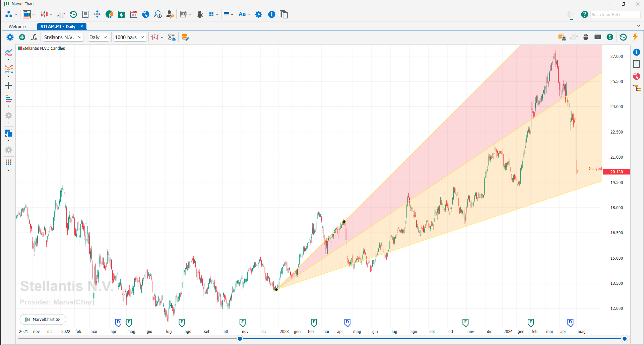Open the Stellantis N.V. symbol dropdown
The width and height of the screenshot is (644, 345).
(63, 37)
